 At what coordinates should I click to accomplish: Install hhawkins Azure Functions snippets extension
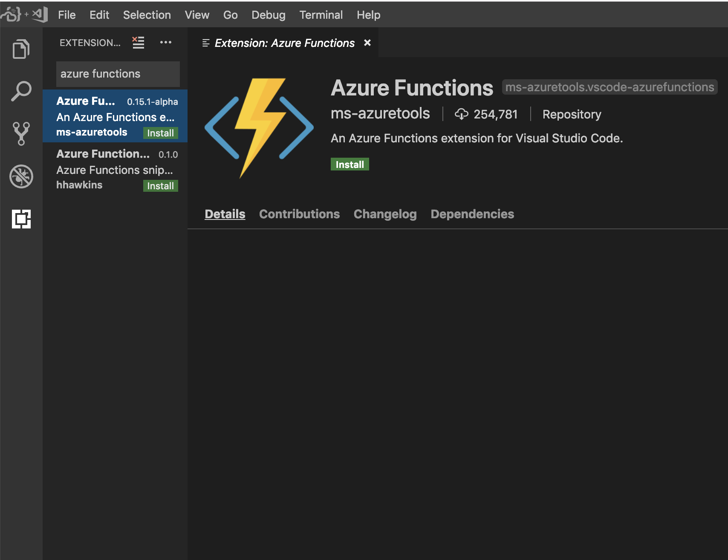click(x=161, y=186)
